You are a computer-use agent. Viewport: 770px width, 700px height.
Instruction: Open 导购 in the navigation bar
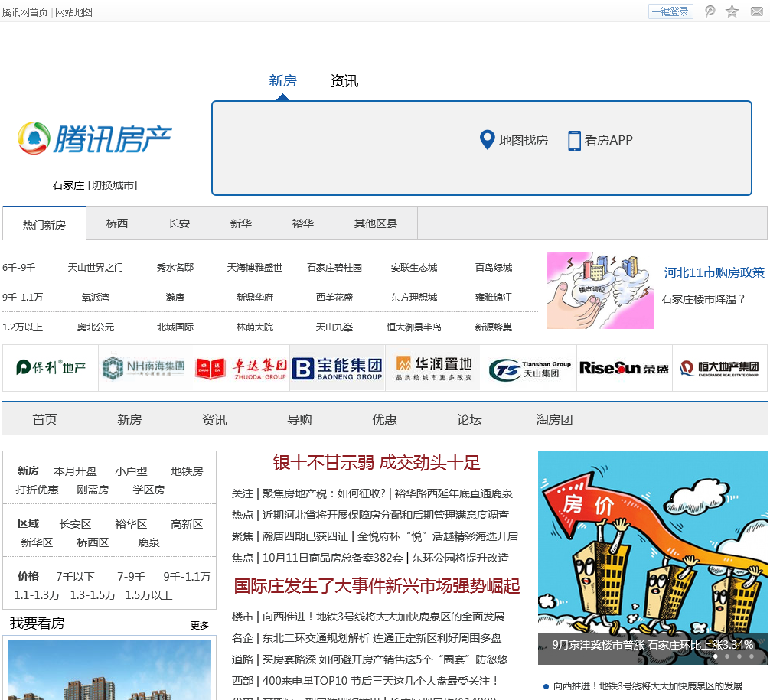(299, 419)
